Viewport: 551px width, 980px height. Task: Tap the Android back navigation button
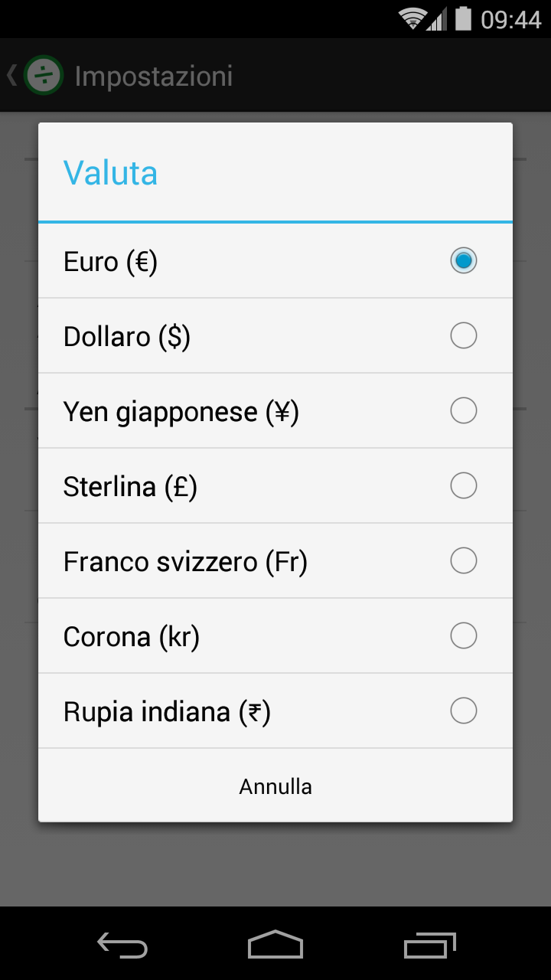122,945
